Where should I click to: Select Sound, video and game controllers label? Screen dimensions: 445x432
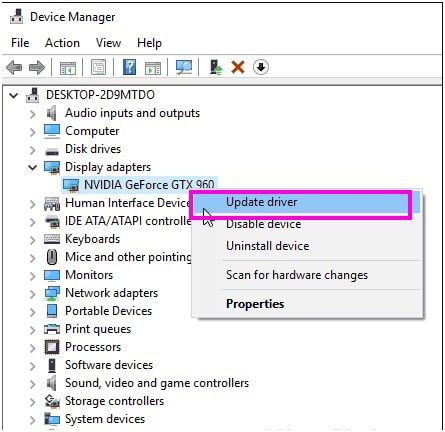coord(157,383)
